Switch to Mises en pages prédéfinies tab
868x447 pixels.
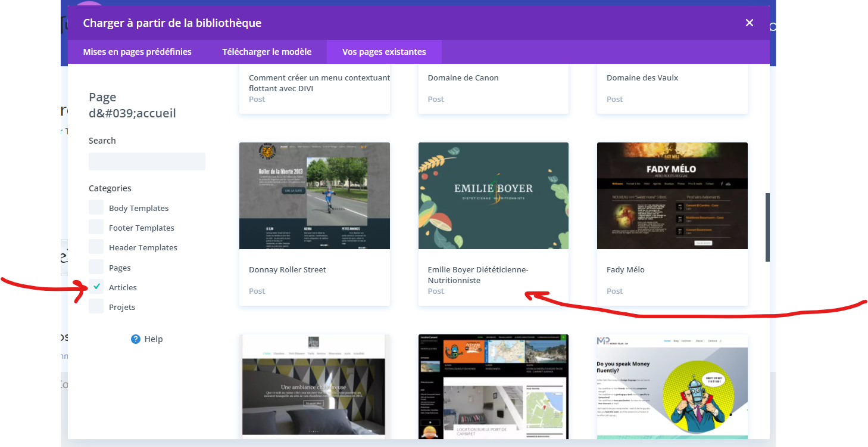point(137,52)
